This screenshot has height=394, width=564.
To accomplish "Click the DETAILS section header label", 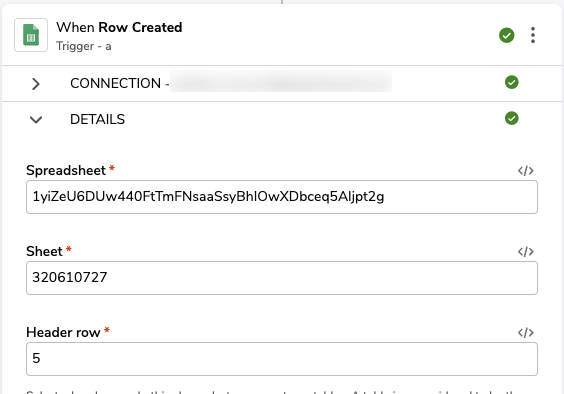I will (x=97, y=119).
